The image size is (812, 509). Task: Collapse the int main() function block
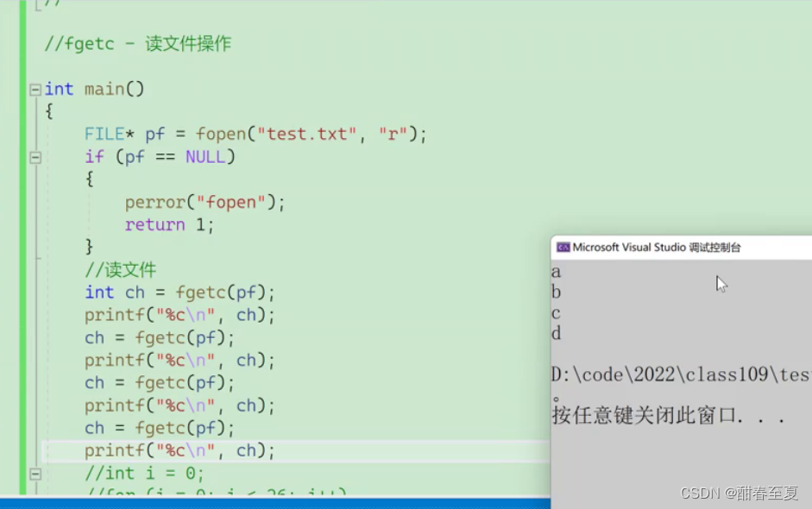coord(35,90)
